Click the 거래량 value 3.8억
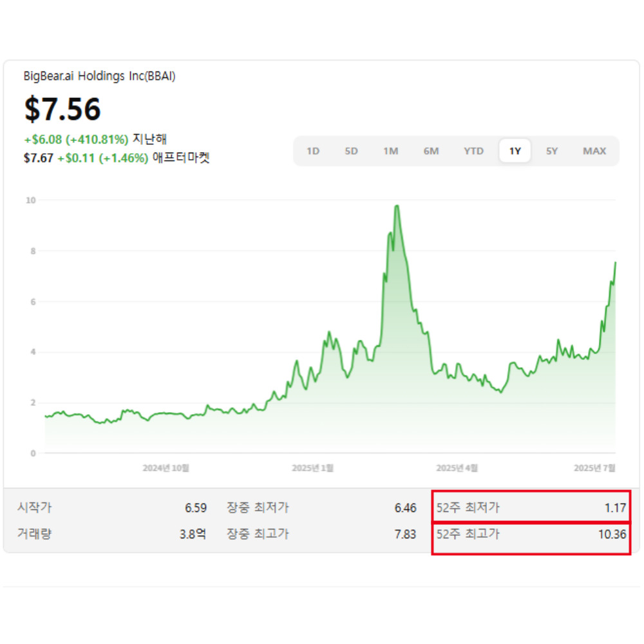The width and height of the screenshot is (644, 644). click(193, 535)
